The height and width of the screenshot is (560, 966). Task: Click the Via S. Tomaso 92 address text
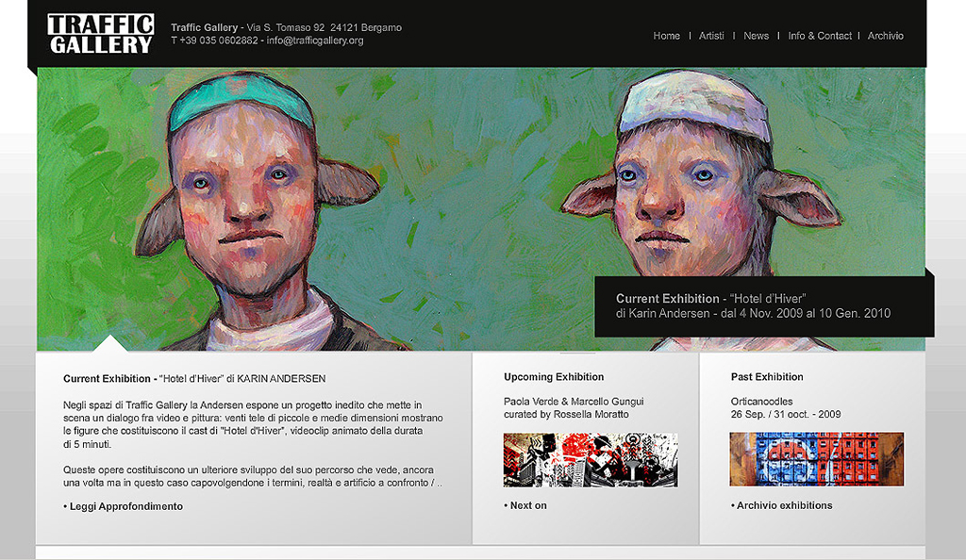point(325,27)
